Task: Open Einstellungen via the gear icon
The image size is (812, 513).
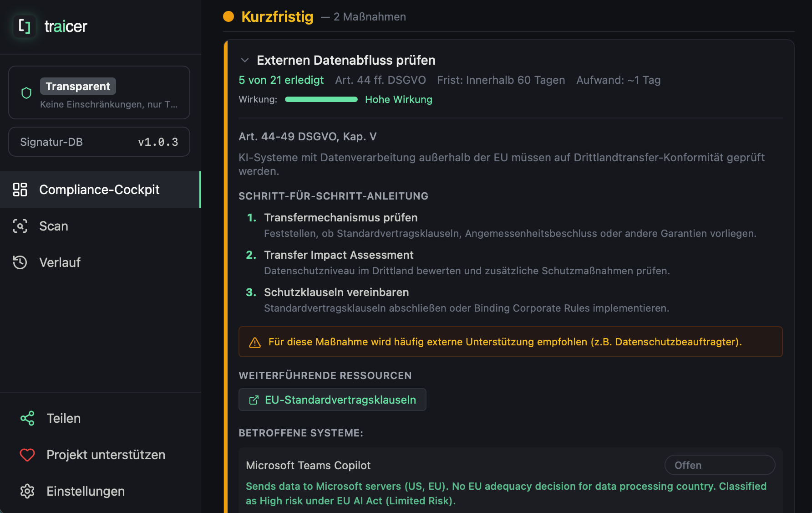Action: pos(27,491)
